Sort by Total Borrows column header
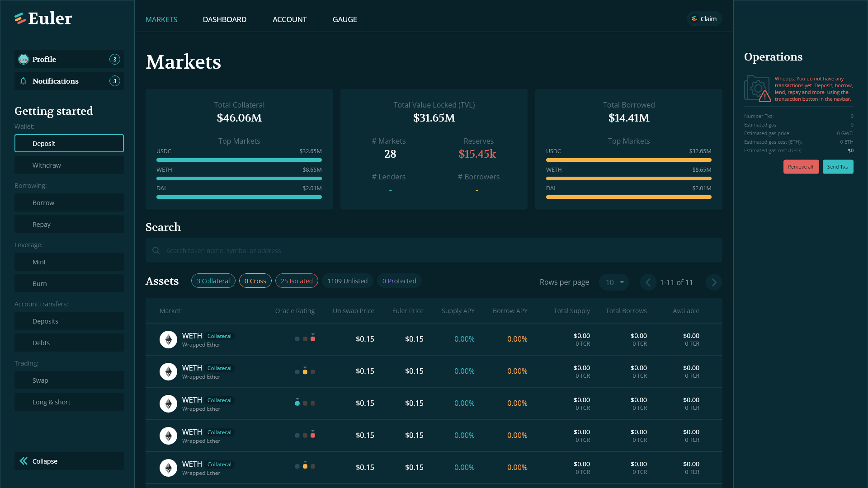Screen dimensions: 868x488 tap(626, 311)
